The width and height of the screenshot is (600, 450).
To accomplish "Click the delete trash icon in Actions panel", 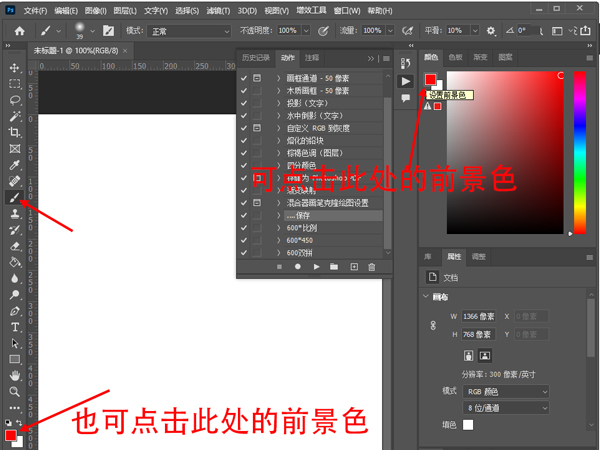I will 371,267.
